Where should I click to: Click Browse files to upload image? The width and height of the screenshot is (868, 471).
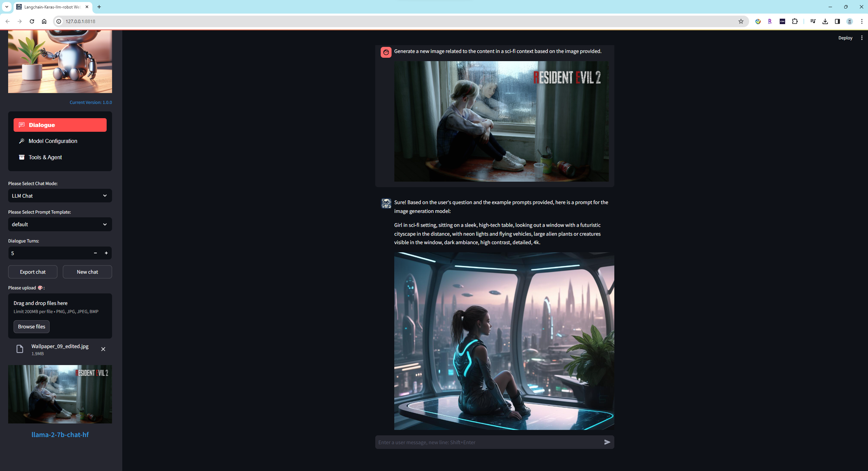(x=32, y=326)
